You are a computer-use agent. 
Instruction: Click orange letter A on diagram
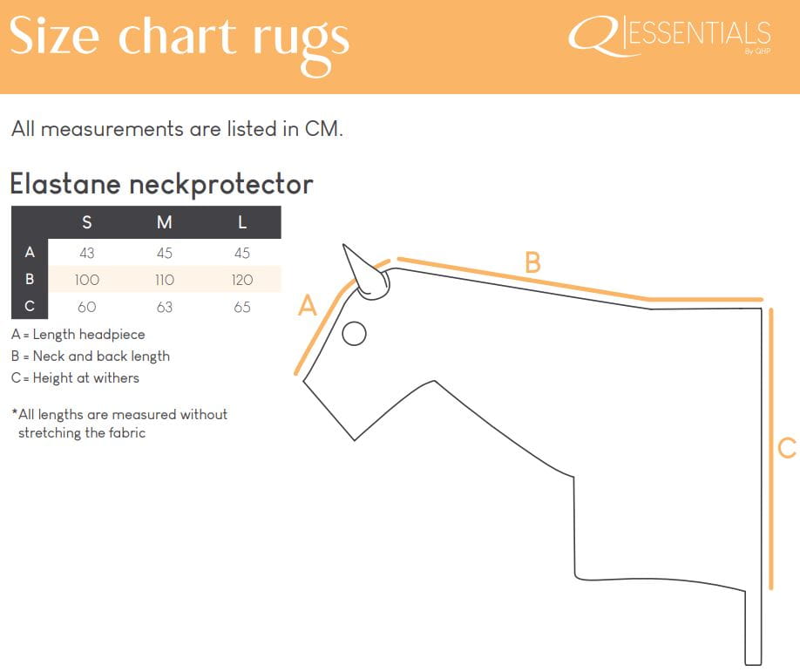308,306
